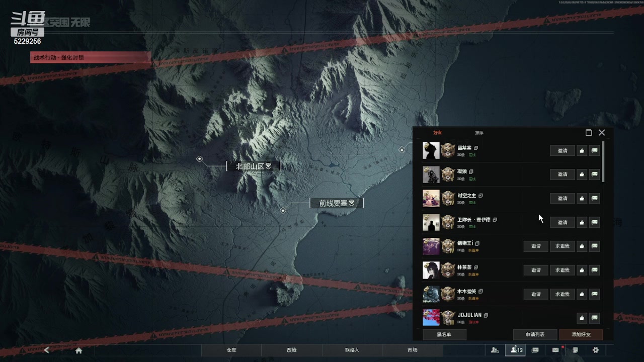This screenshot has width=644, height=362.
Task: Message friend 璨狼 via chat icon
Action: 595,174
